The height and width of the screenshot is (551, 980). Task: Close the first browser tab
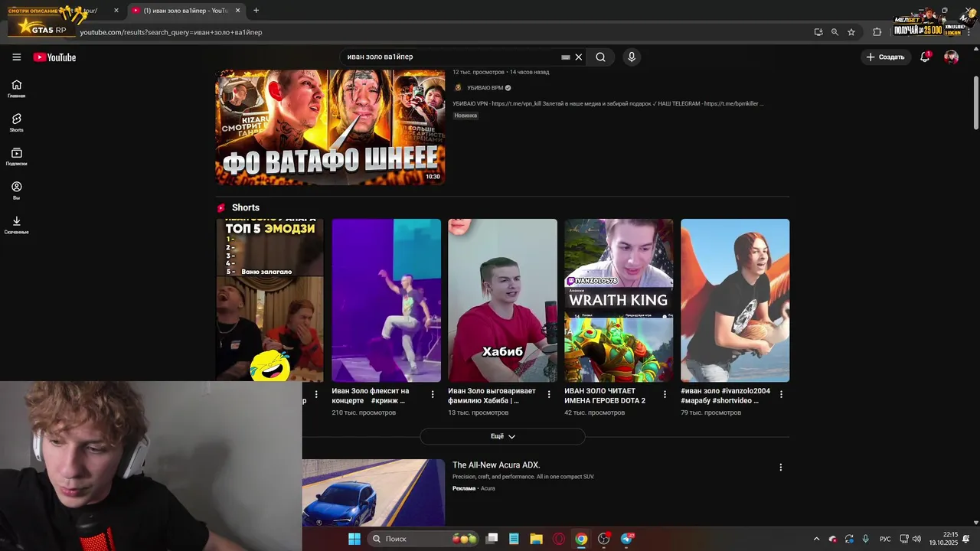click(x=116, y=11)
